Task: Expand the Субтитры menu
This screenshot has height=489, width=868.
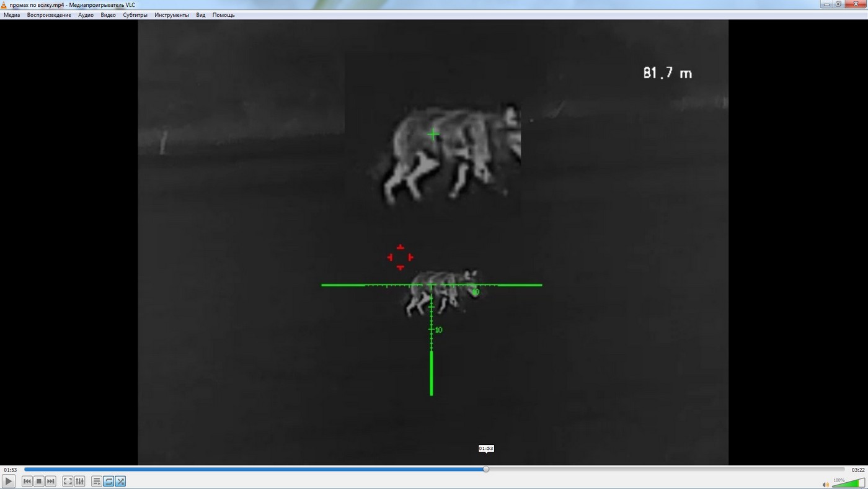Action: [x=135, y=15]
